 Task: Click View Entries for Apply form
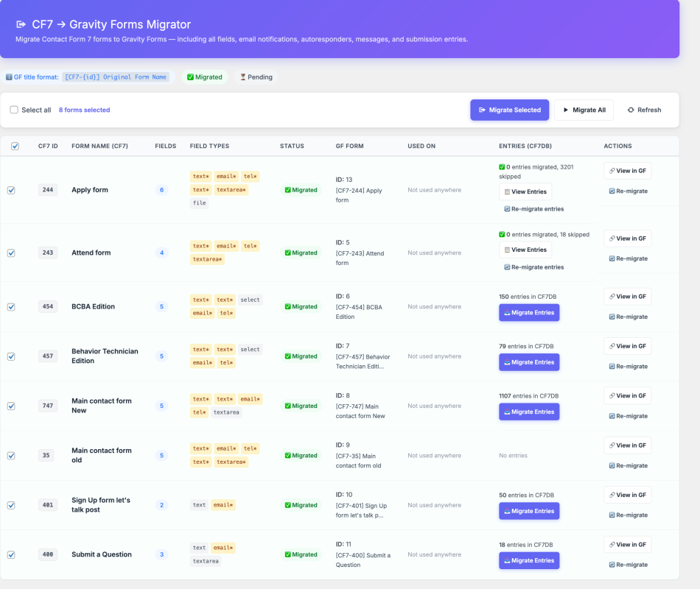pos(525,191)
